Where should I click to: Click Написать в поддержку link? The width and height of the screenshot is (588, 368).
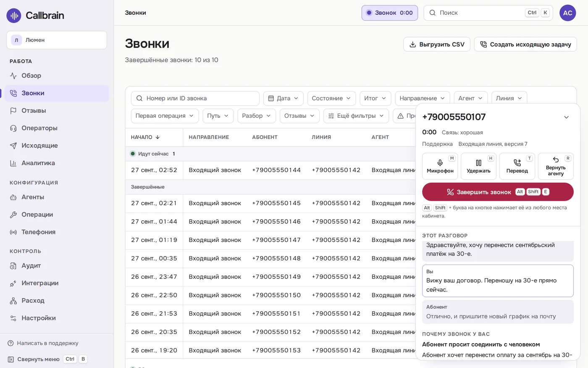coord(43,343)
